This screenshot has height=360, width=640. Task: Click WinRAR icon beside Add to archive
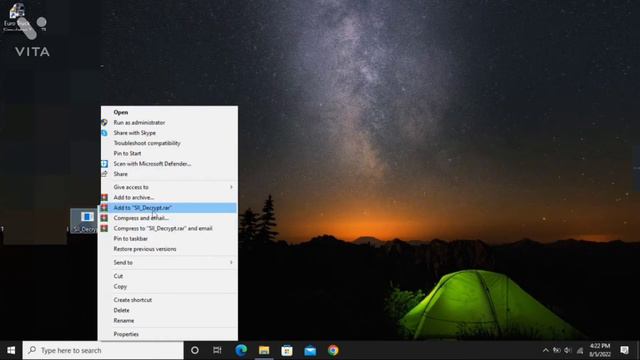pos(104,198)
